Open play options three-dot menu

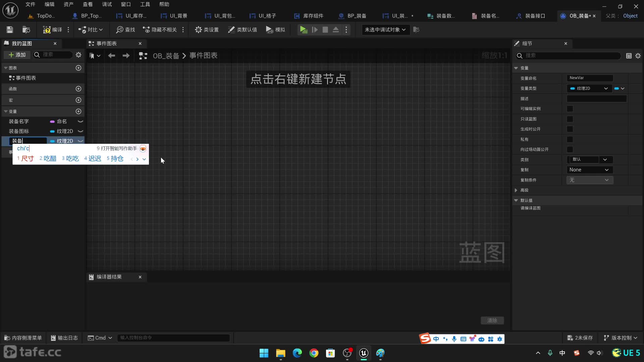(346, 29)
